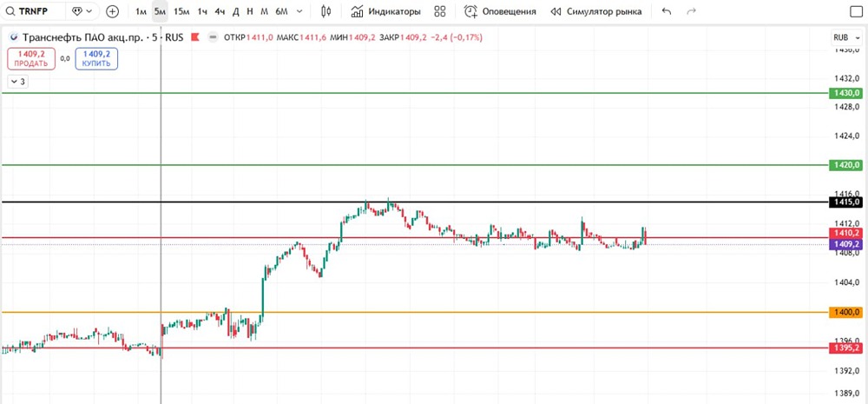Switch to the 4ч timeframe

[220, 11]
